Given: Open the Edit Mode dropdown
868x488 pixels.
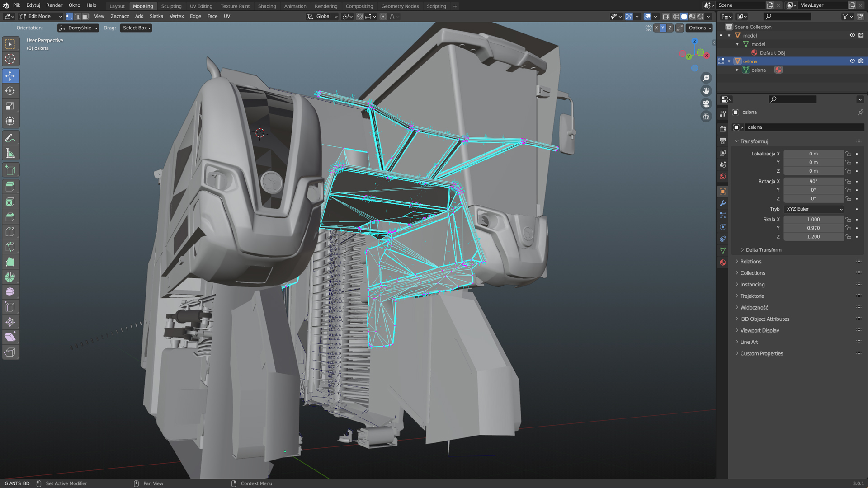Looking at the screenshot, I should coord(41,16).
